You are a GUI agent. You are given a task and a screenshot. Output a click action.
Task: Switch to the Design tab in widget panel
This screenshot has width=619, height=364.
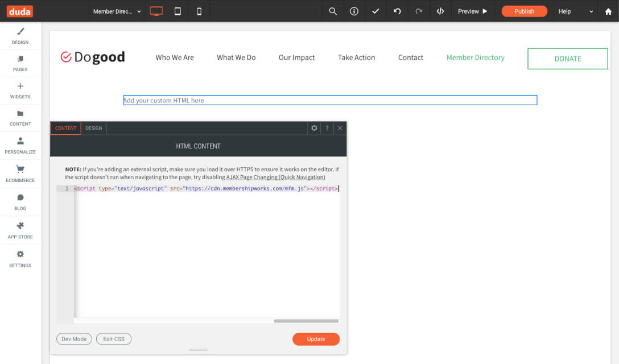pos(93,128)
